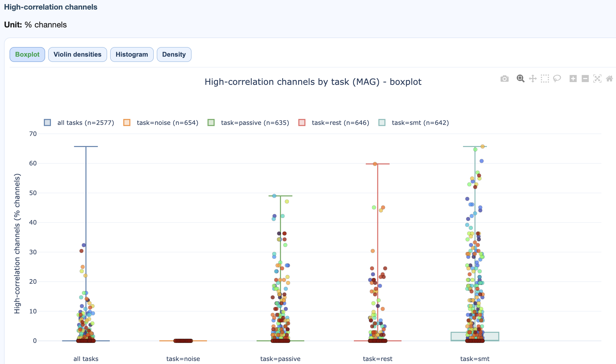Open the Density tab
This screenshot has height=364, width=616.
click(x=174, y=54)
